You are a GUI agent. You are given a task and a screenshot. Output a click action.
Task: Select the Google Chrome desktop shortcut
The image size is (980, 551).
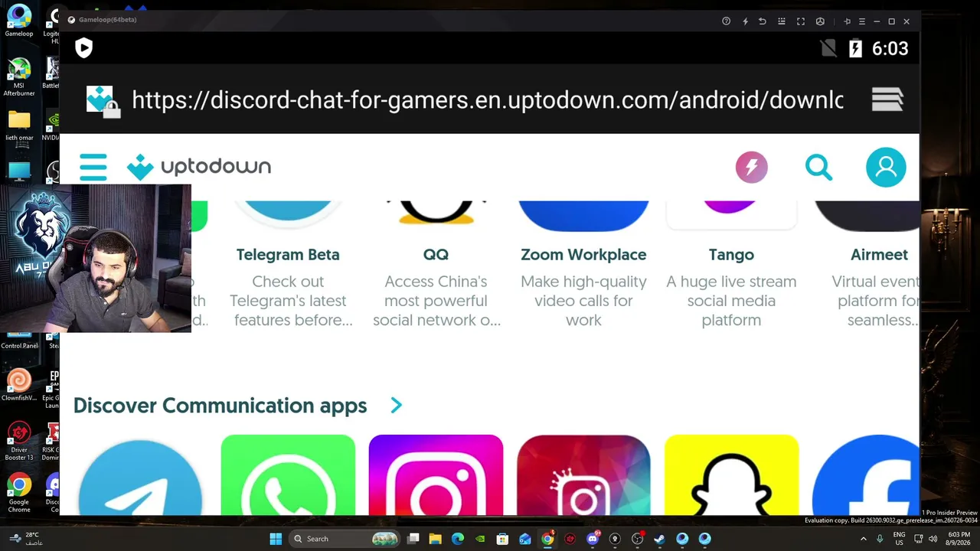pyautogui.click(x=19, y=494)
